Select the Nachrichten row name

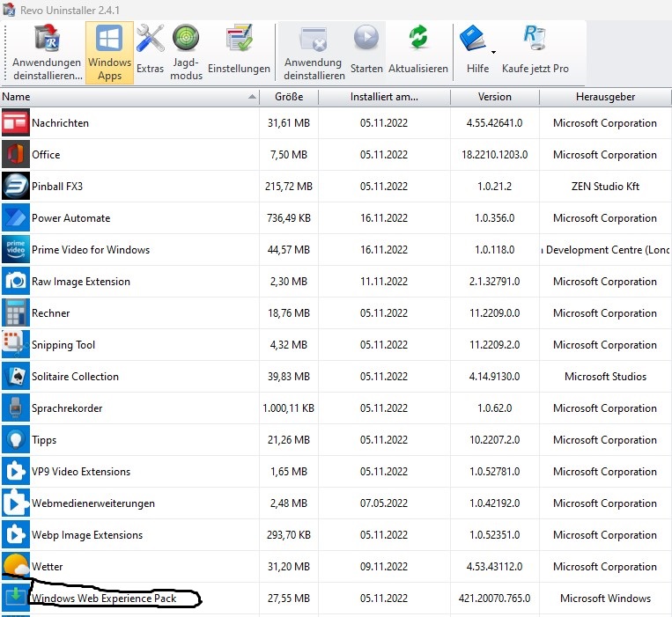pos(60,123)
